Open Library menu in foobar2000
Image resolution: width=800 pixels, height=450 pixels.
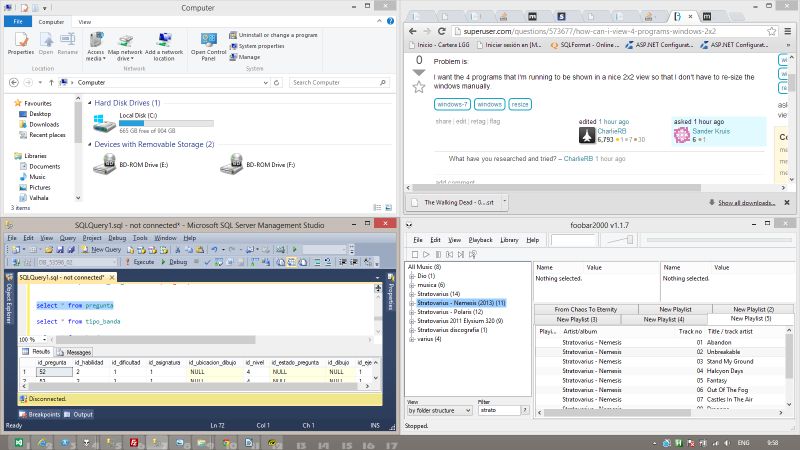tap(509, 240)
